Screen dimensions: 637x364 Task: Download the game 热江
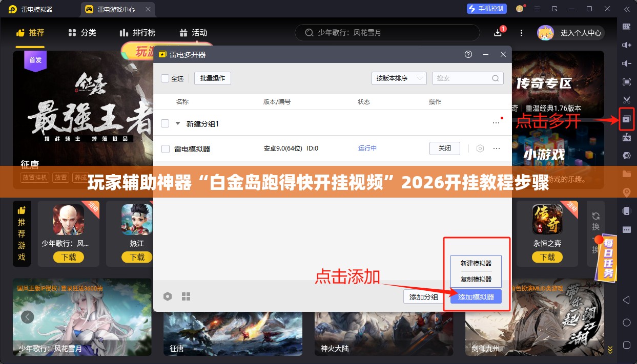(137, 257)
